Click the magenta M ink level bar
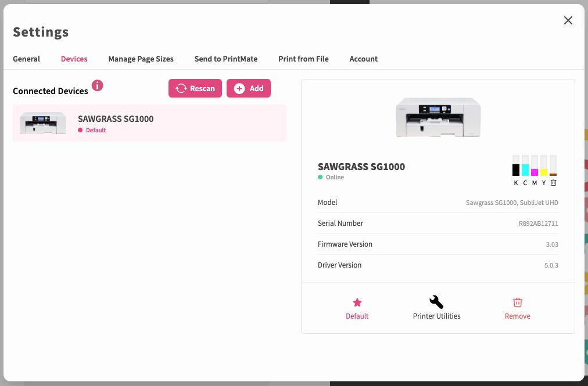 tap(535, 165)
